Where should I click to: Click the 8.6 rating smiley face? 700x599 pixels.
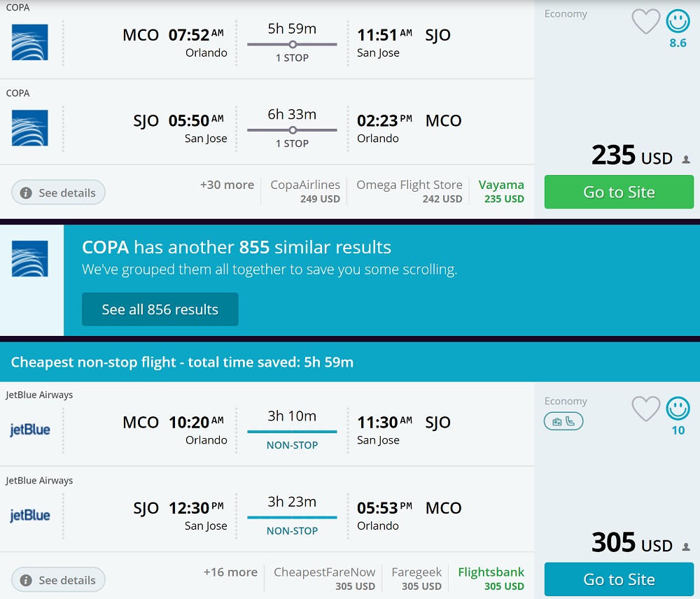[678, 22]
